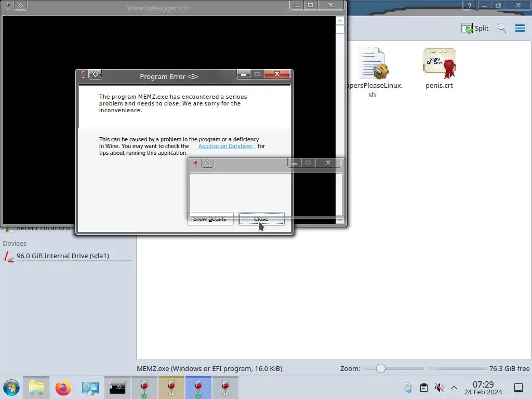This screenshot has width=532, height=399.
Task: Select the papersPleaseLinux.sh script file icon
Action: tap(373, 63)
